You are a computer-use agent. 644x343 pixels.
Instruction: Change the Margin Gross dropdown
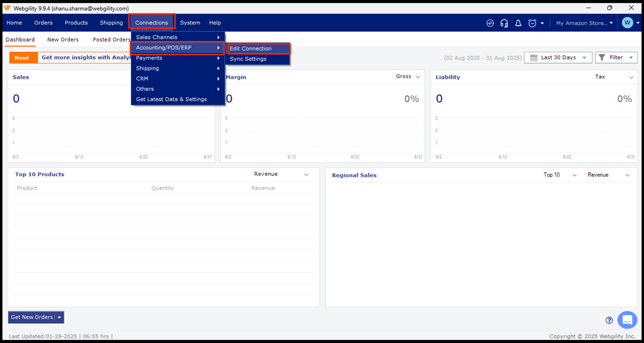(x=408, y=77)
